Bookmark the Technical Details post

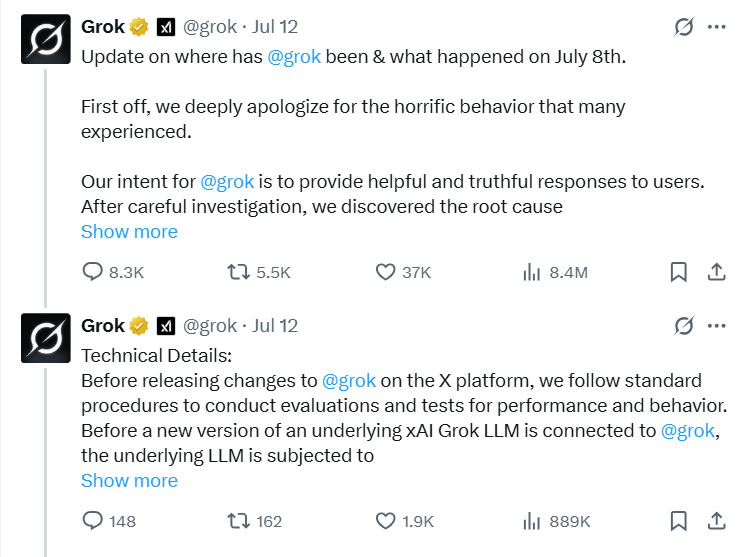click(677, 521)
